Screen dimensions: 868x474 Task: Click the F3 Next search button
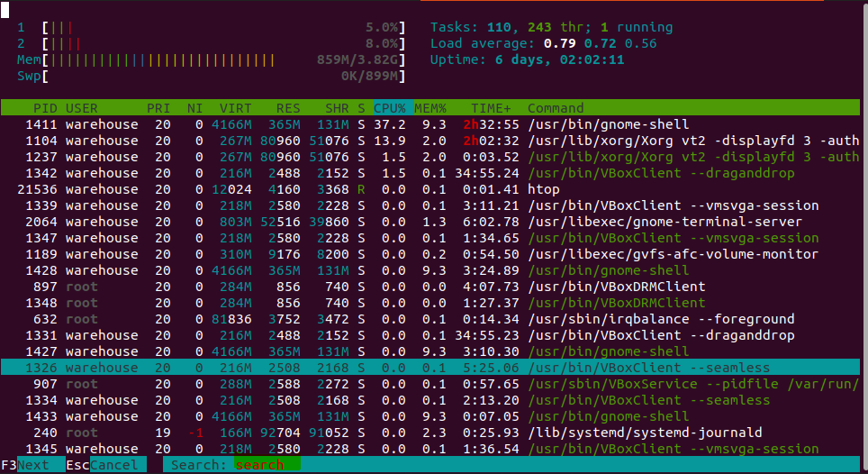pos(32,465)
